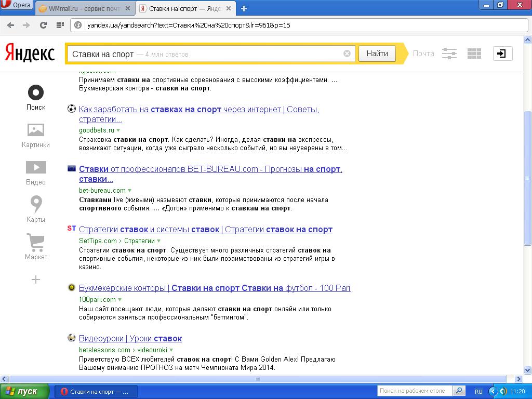Click the Найти search button

[x=377, y=54]
